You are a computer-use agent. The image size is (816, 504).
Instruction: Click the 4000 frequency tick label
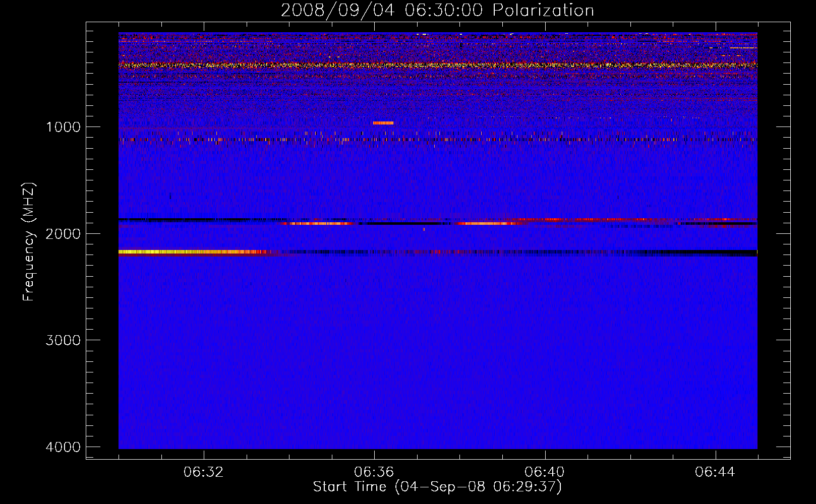tap(63, 447)
